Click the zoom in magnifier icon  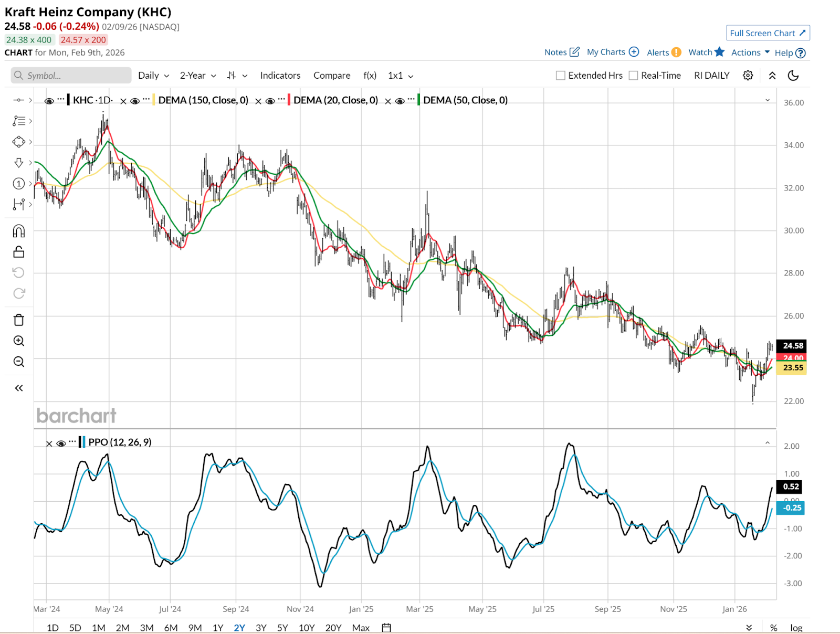[19, 341]
